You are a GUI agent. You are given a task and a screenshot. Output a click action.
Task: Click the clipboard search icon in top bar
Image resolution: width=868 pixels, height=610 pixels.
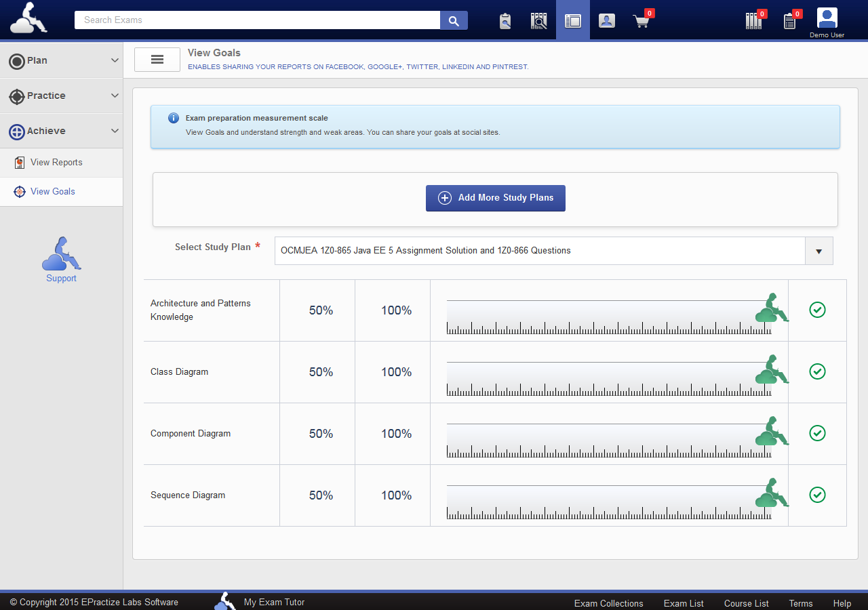(505, 21)
